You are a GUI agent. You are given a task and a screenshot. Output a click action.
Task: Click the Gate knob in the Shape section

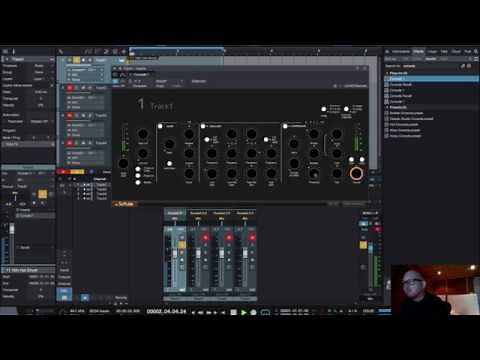coord(169,144)
